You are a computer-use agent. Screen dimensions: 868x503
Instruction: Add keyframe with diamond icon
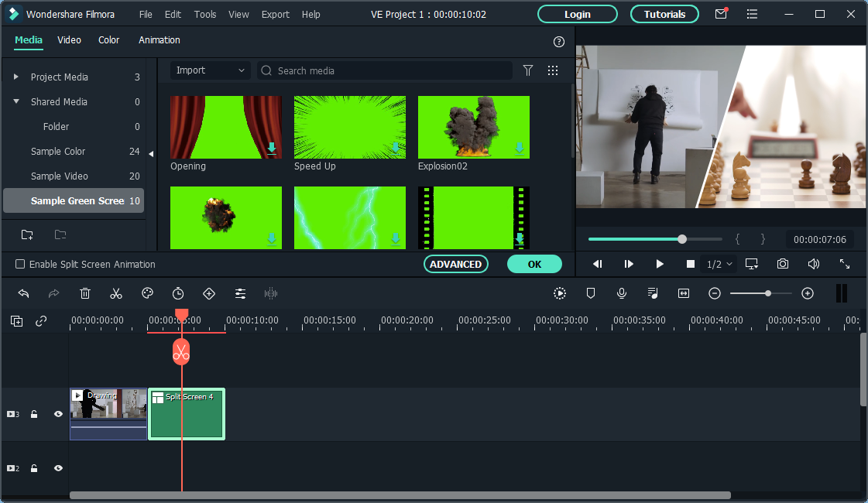209,293
